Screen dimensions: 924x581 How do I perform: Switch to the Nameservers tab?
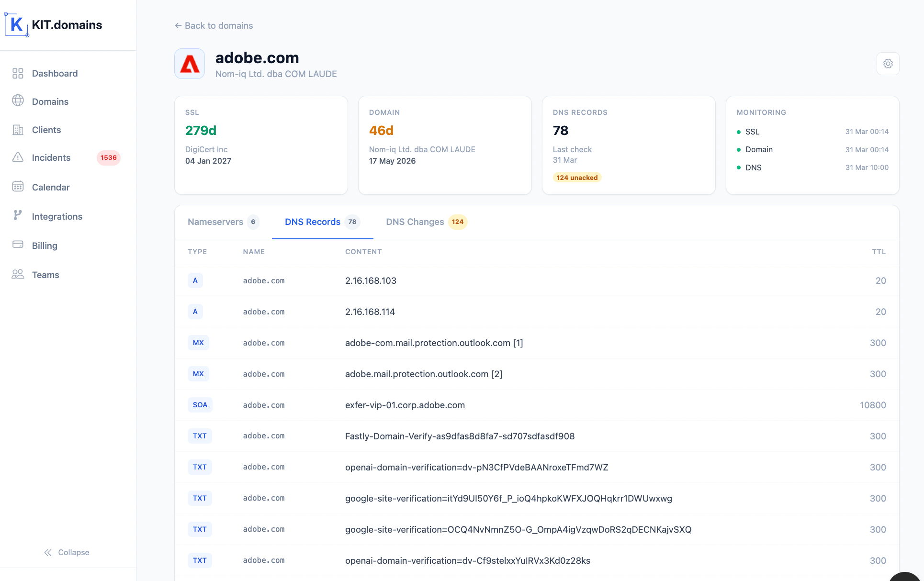[x=223, y=222]
